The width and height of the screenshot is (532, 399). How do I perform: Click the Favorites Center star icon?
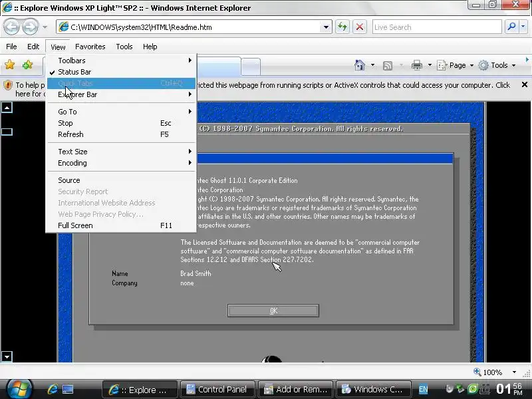click(10, 65)
